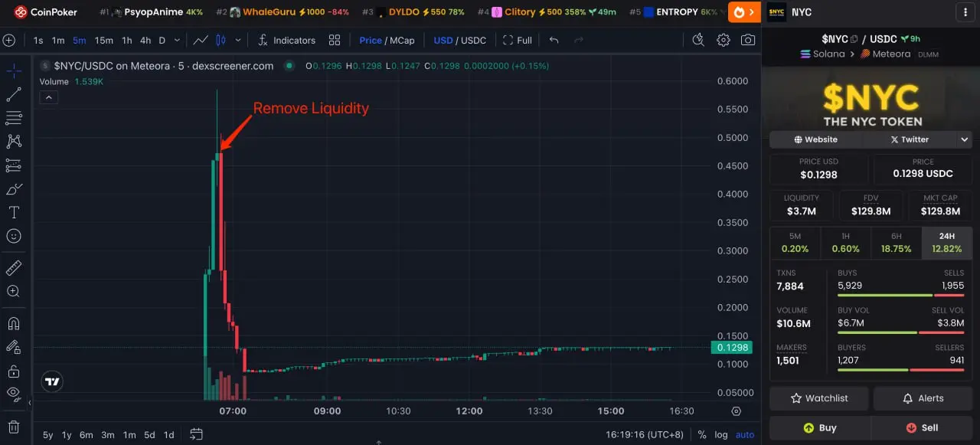Viewport: 980px width, 445px height.
Task: Toggle auto scale mode
Action: tap(745, 434)
